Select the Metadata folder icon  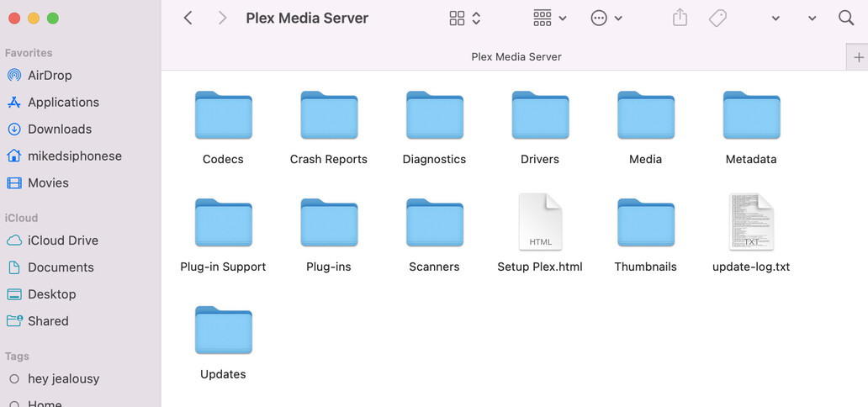(x=751, y=115)
